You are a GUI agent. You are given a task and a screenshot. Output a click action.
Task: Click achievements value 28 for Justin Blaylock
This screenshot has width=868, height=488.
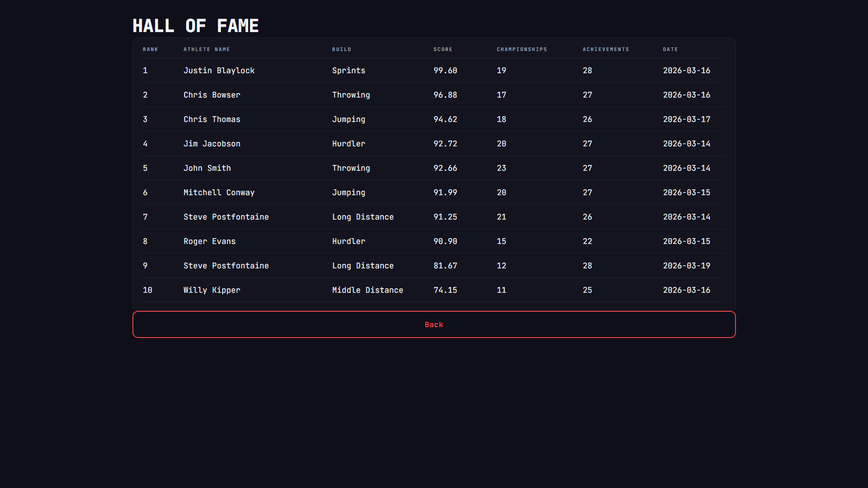pyautogui.click(x=587, y=70)
